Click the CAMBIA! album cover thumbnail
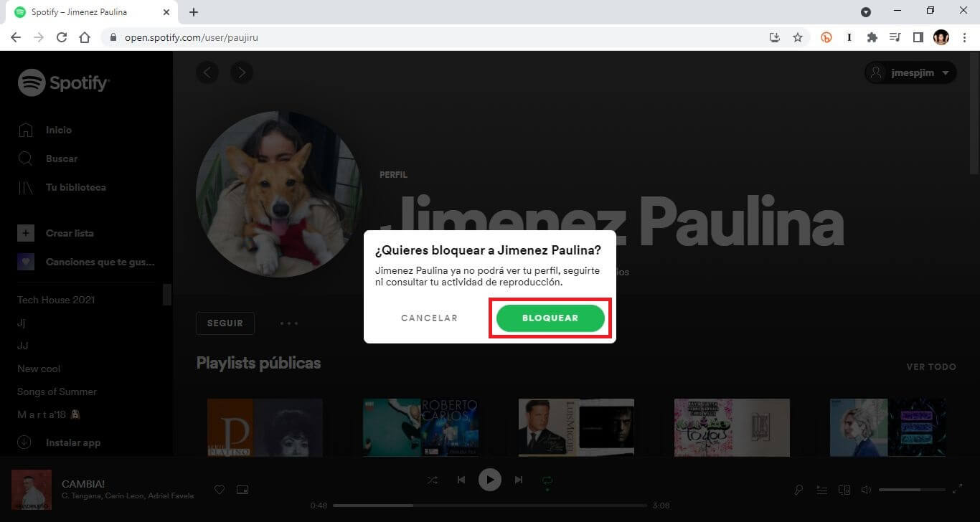Screen dimensions: 980x522 32,490
